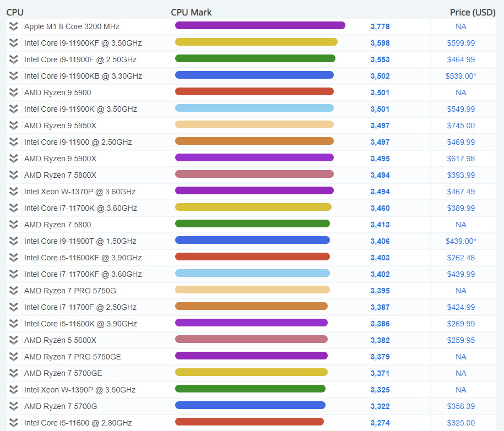Image resolution: width=504 pixels, height=431 pixels.
Task: Click the $599.99 price for i9-11900KF
Action: click(x=460, y=43)
